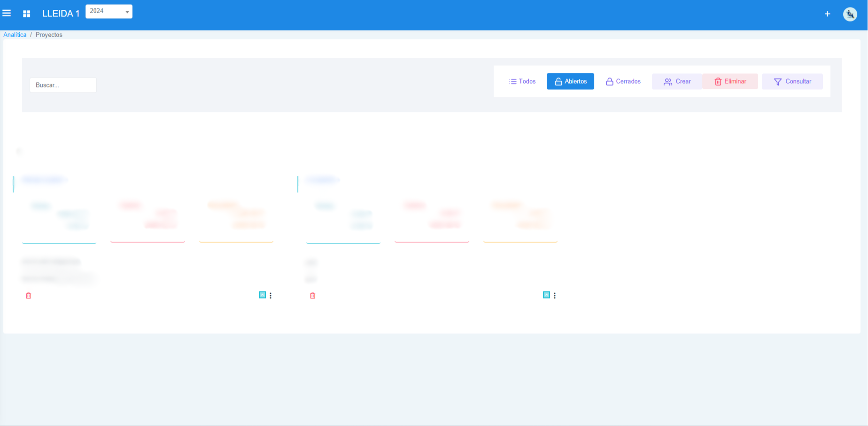Image resolution: width=868 pixels, height=426 pixels.
Task: Delete left project card via trash icon
Action: tap(29, 296)
